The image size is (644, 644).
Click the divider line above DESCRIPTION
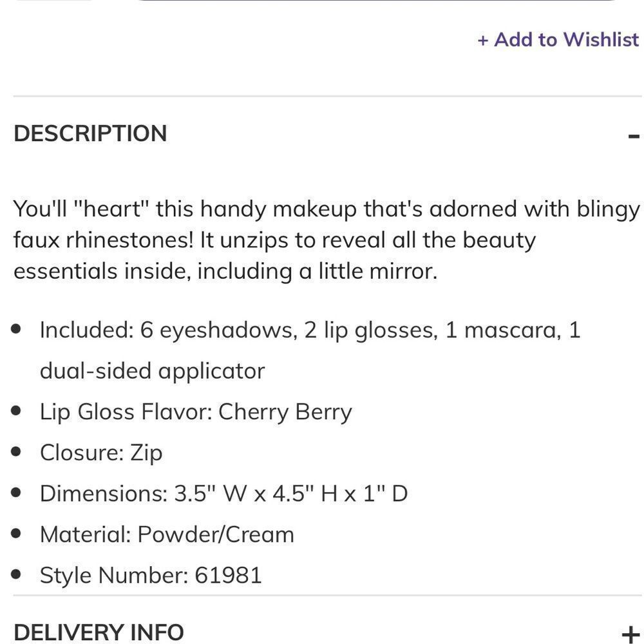point(322,95)
